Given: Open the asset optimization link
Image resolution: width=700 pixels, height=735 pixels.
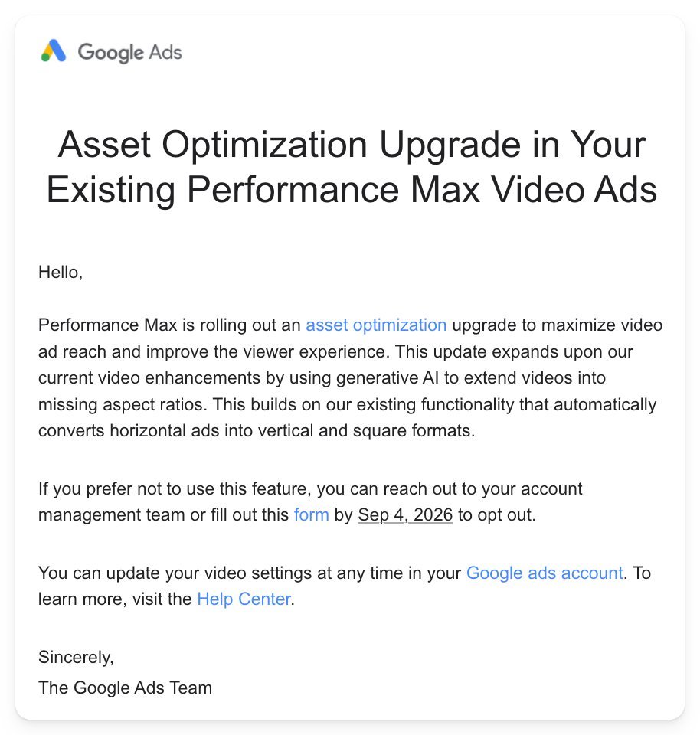Looking at the screenshot, I should (x=376, y=325).
